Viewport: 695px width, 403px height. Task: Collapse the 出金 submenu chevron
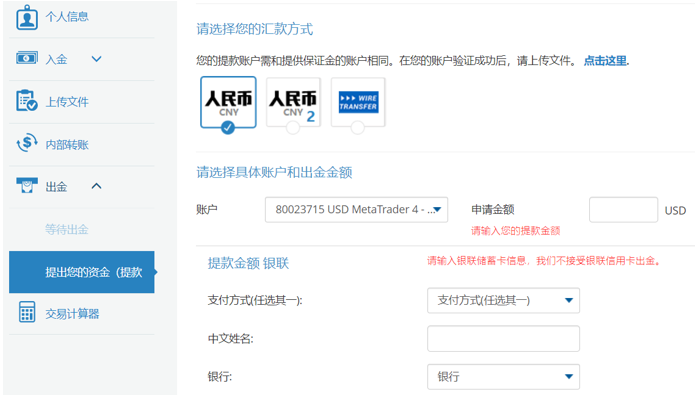(97, 186)
